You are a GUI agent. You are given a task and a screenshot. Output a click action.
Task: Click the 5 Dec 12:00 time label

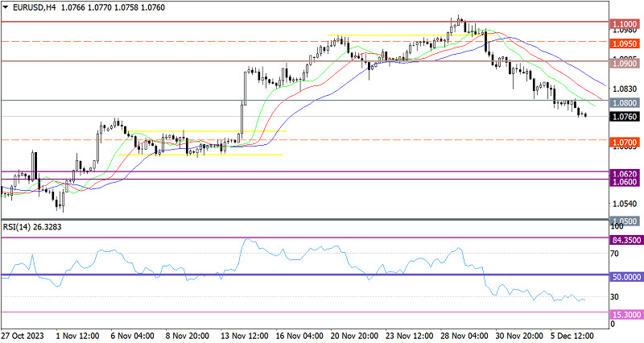tap(572, 336)
